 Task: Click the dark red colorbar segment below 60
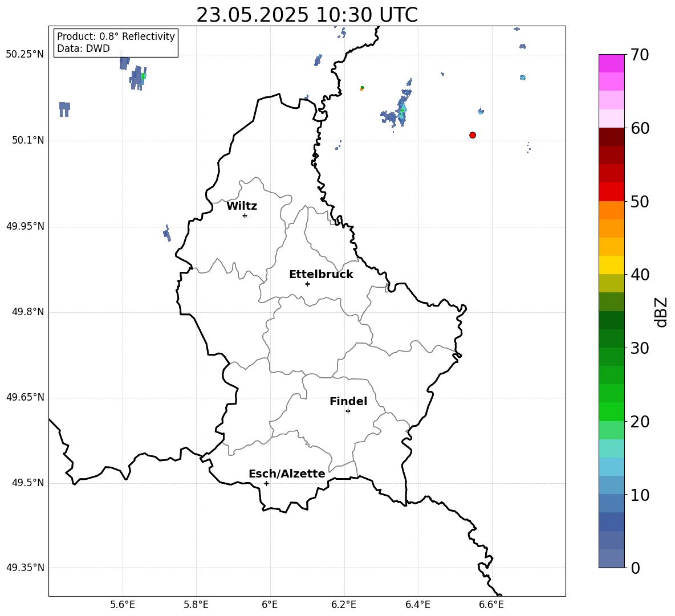612,137
